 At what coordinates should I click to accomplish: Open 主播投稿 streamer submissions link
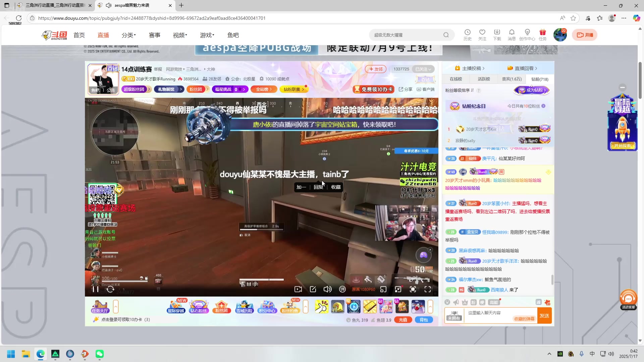pyautogui.click(x=470, y=68)
